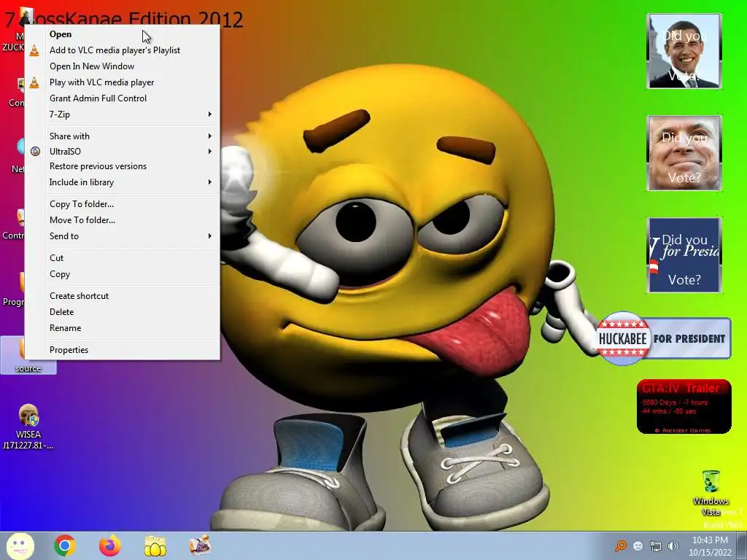Image resolution: width=747 pixels, height=560 pixels.
Task: Open the paint palette taskbar icon
Action: [200, 545]
